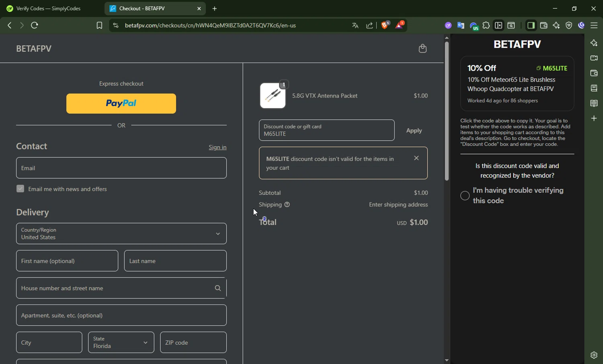The height and width of the screenshot is (364, 603).
Task: Click the 10% Off coupon heading
Action: pyautogui.click(x=482, y=68)
